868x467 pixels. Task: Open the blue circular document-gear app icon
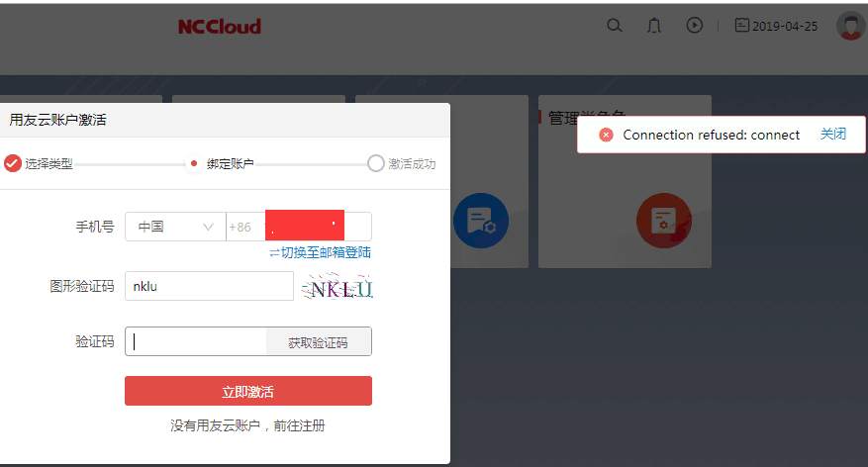480,221
